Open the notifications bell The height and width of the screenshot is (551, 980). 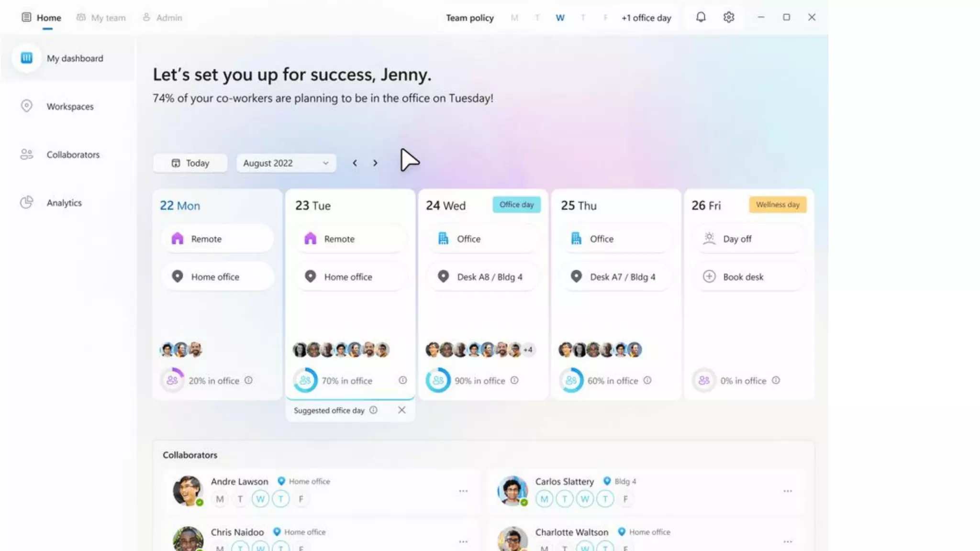701,17
